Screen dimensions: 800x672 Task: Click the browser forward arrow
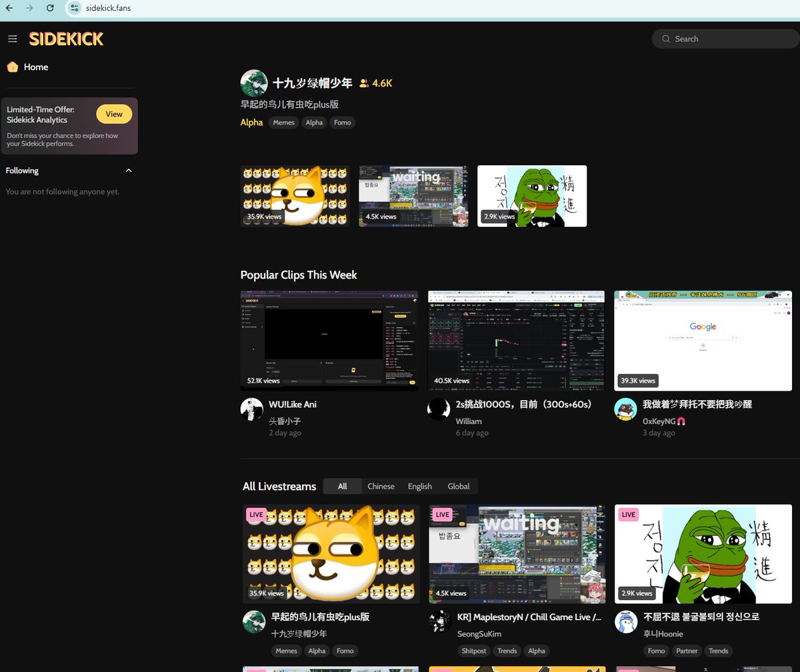pyautogui.click(x=29, y=8)
